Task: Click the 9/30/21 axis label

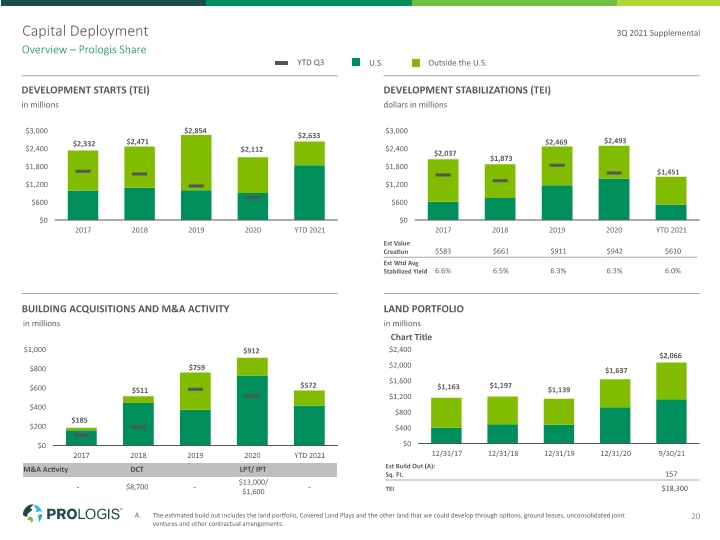Action: pyautogui.click(x=671, y=453)
